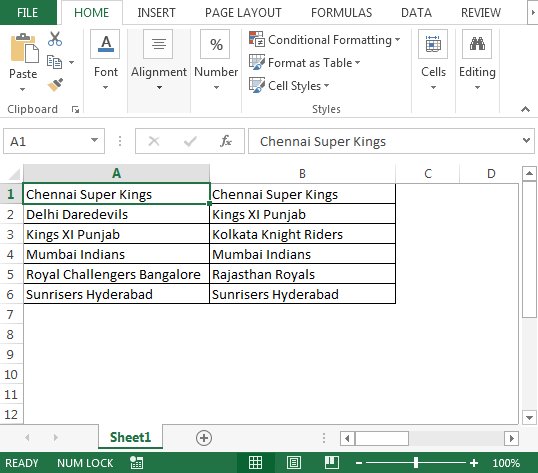
Task: Select the HOME tab
Action: [92, 13]
